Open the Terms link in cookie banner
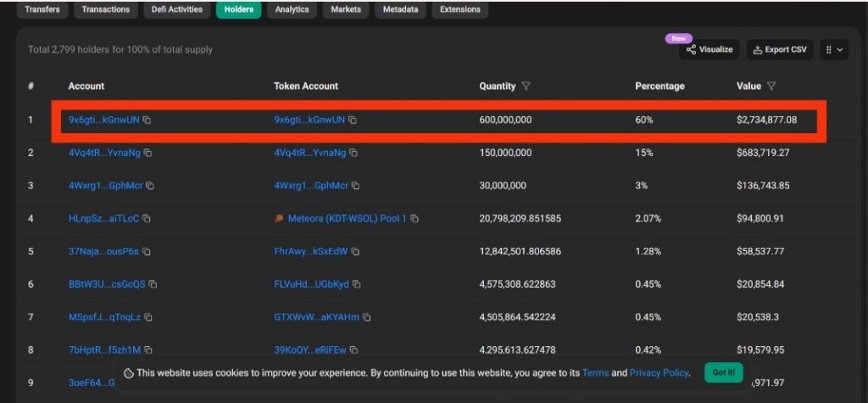This screenshot has width=868, height=403. (x=595, y=372)
